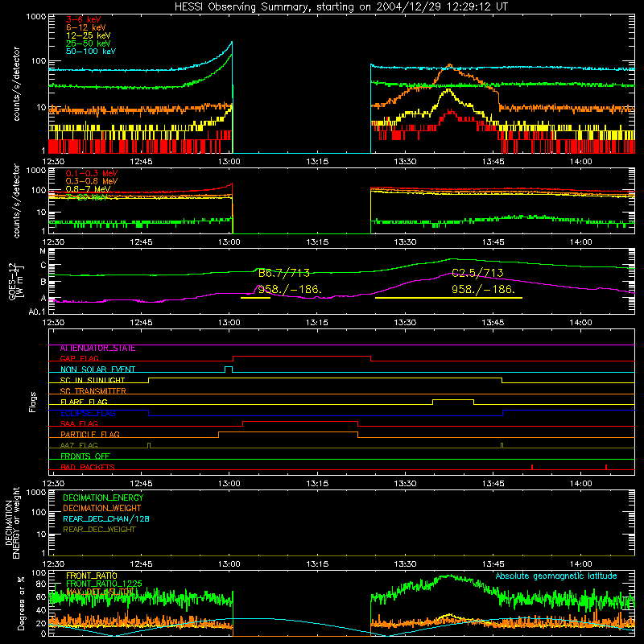The height and width of the screenshot is (644, 644).
Task: Click the orange 6-12 keV curve peak
Action: coord(450,65)
